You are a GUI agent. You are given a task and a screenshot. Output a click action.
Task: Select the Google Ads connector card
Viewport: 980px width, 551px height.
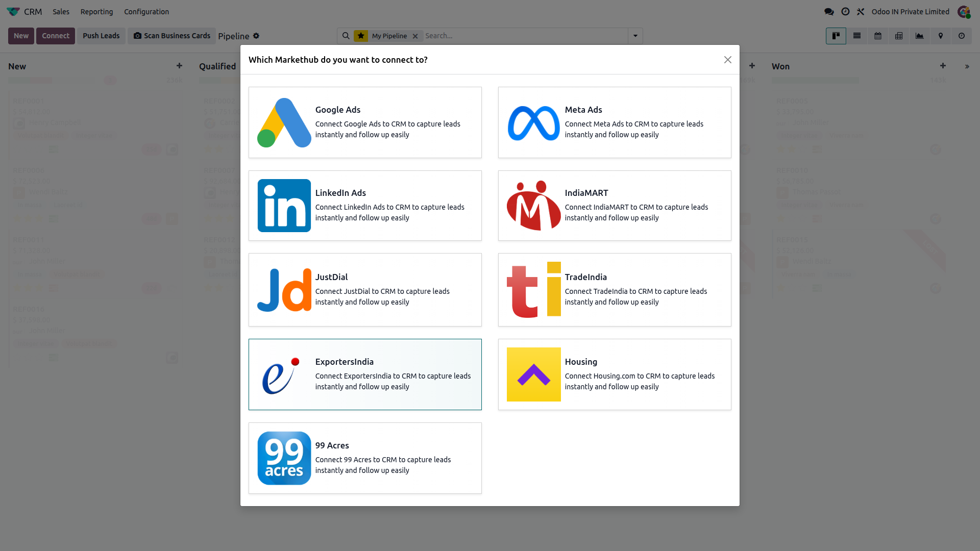point(365,122)
